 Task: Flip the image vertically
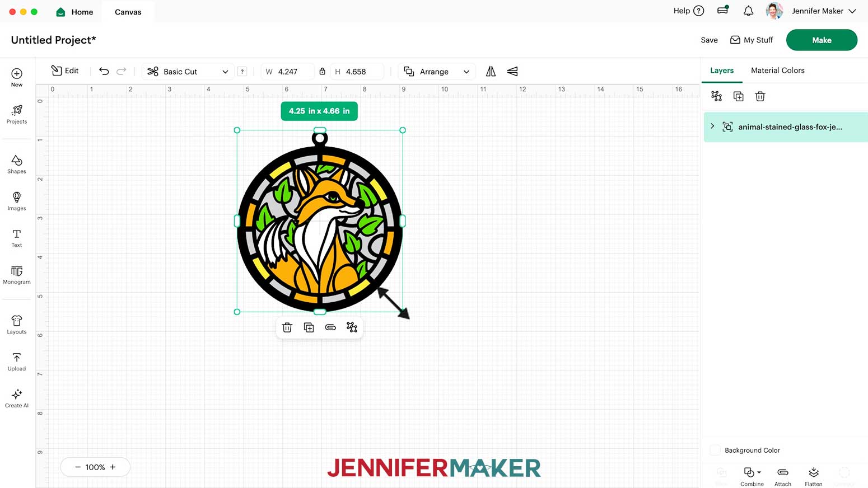tap(512, 71)
